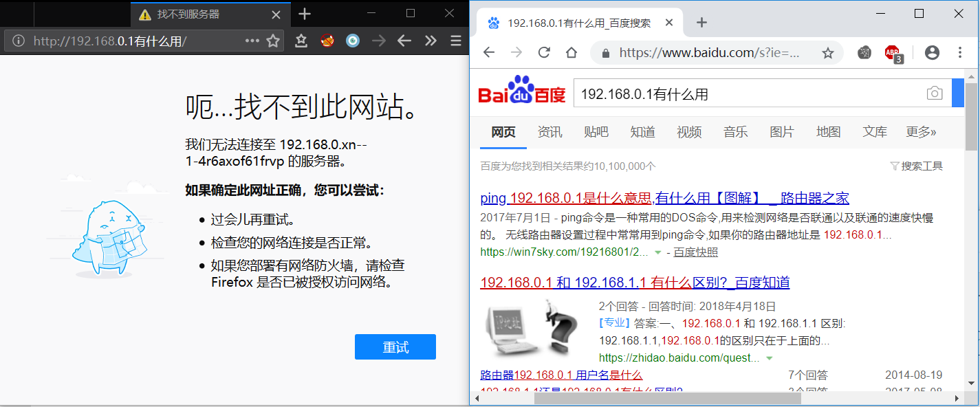Screen dimensions: 980x407
Task: Open the 文库 tab
Action: point(875,131)
